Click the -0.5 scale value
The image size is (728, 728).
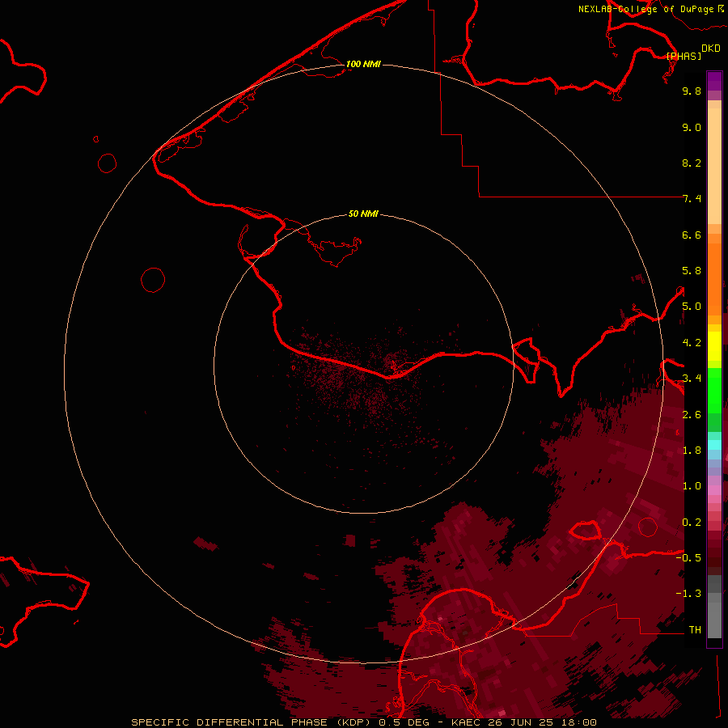[688, 558]
